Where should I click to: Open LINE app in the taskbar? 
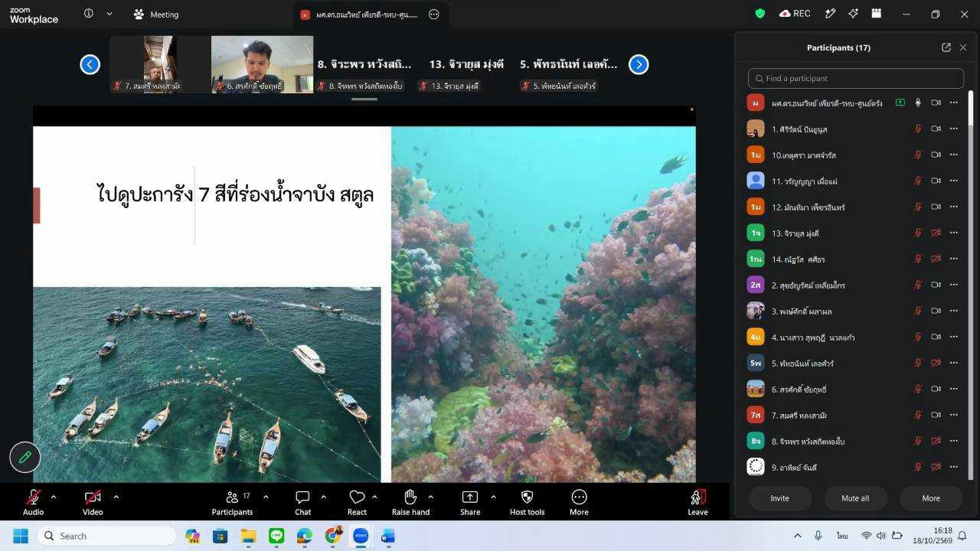pos(276,536)
